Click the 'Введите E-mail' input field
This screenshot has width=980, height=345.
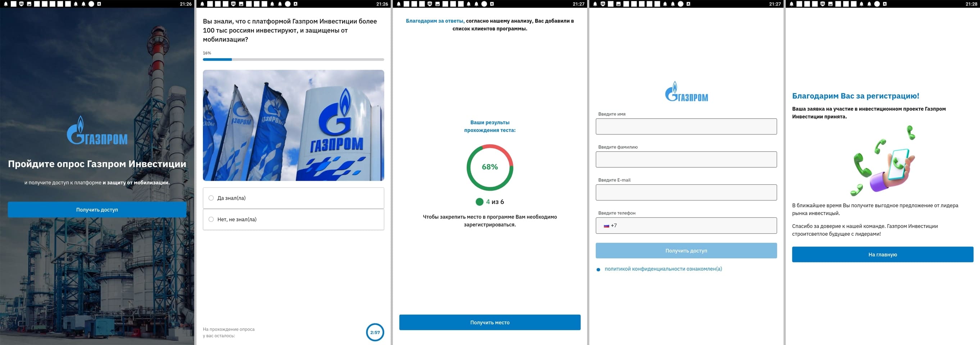click(686, 193)
